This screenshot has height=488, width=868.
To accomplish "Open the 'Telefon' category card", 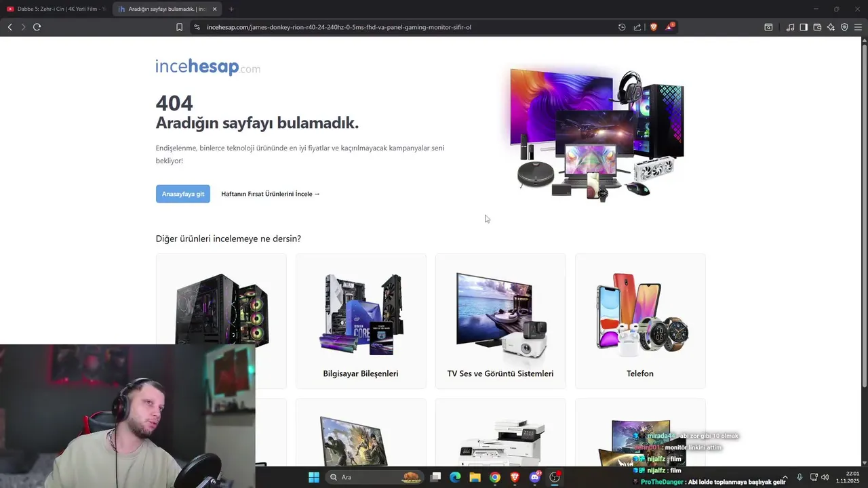I will (x=640, y=321).
